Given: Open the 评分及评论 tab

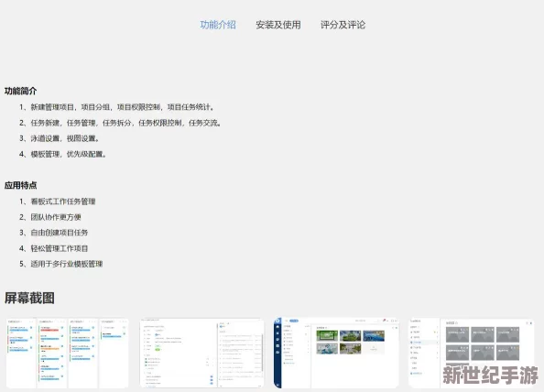Looking at the screenshot, I should [x=343, y=25].
